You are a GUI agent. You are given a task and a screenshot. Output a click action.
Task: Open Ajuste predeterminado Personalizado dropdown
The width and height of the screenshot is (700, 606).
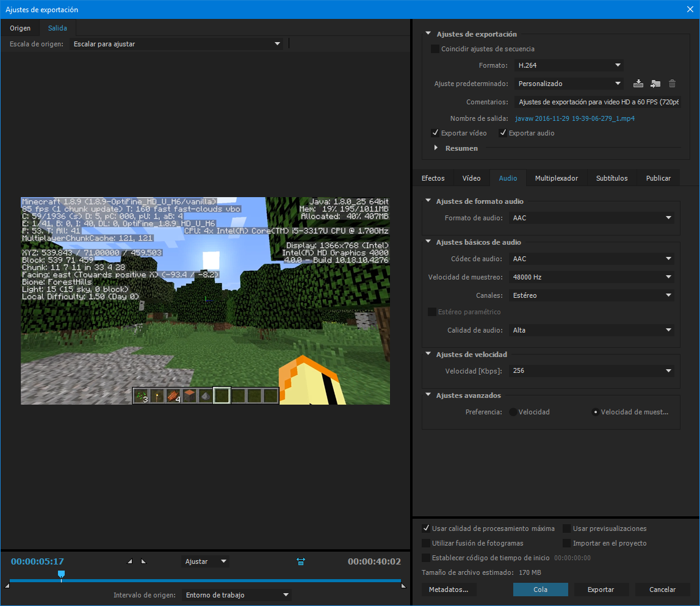(569, 84)
